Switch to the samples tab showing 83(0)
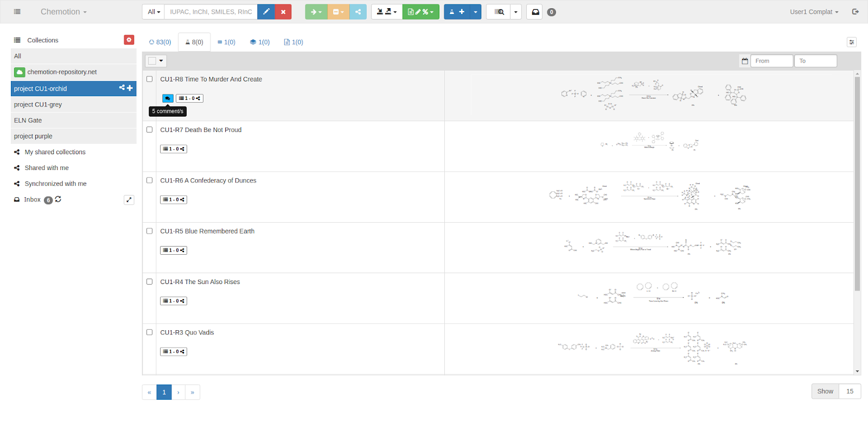The height and width of the screenshot is (441, 868). (x=160, y=42)
